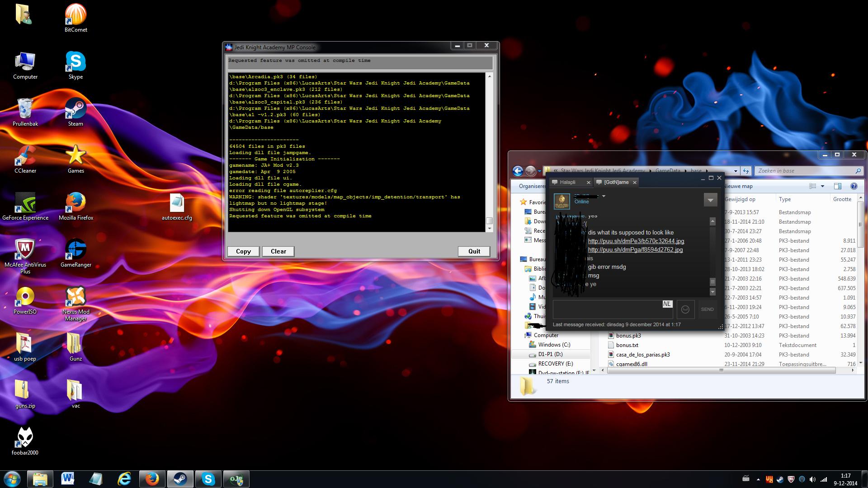Click the Windows Start orb
This screenshot has width=868, height=488.
(x=12, y=479)
